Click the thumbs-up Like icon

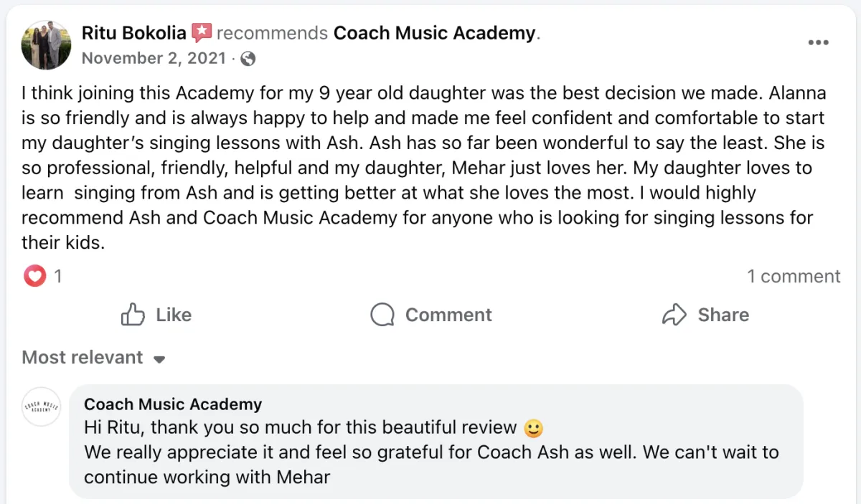point(133,315)
